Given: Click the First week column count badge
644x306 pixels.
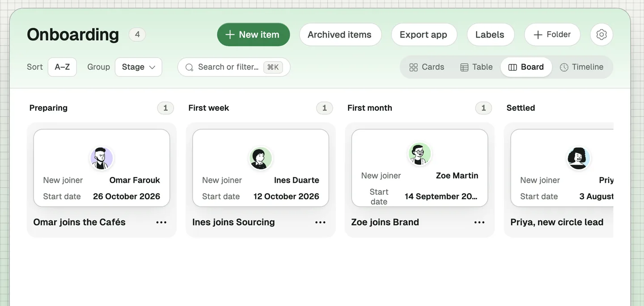Looking at the screenshot, I should pyautogui.click(x=325, y=108).
